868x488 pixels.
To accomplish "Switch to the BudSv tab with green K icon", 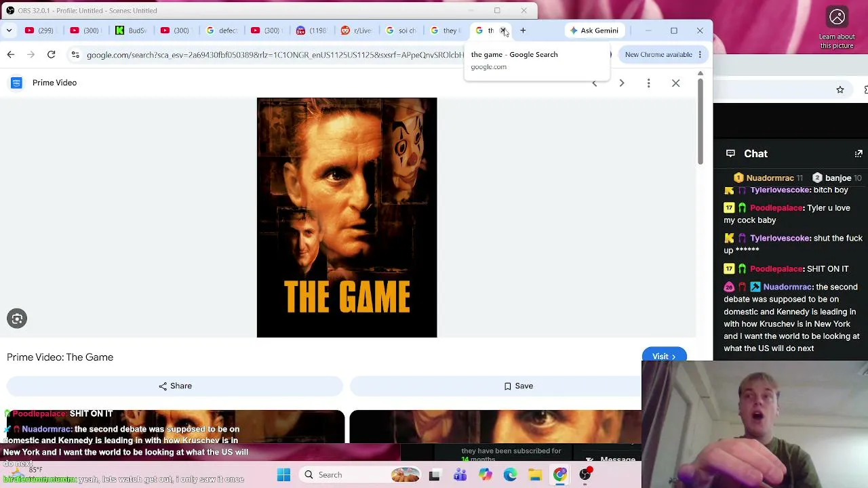I will coord(131,30).
